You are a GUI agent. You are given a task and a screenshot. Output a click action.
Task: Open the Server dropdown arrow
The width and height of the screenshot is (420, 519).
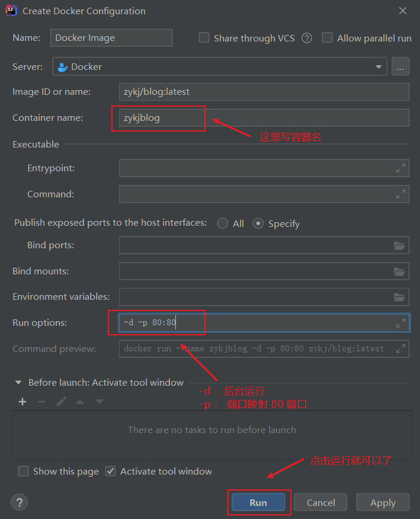(x=379, y=67)
